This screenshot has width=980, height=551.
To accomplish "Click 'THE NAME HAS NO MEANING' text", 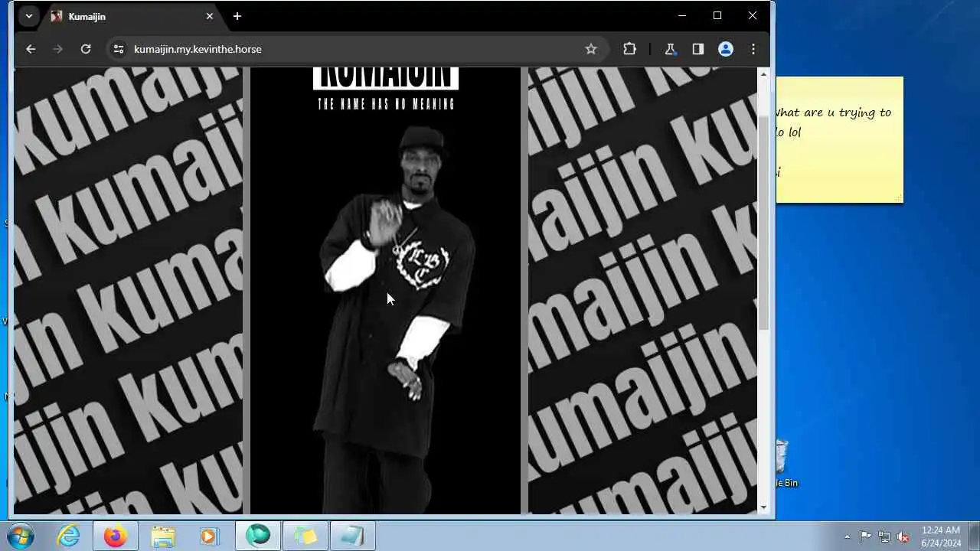I will [387, 104].
